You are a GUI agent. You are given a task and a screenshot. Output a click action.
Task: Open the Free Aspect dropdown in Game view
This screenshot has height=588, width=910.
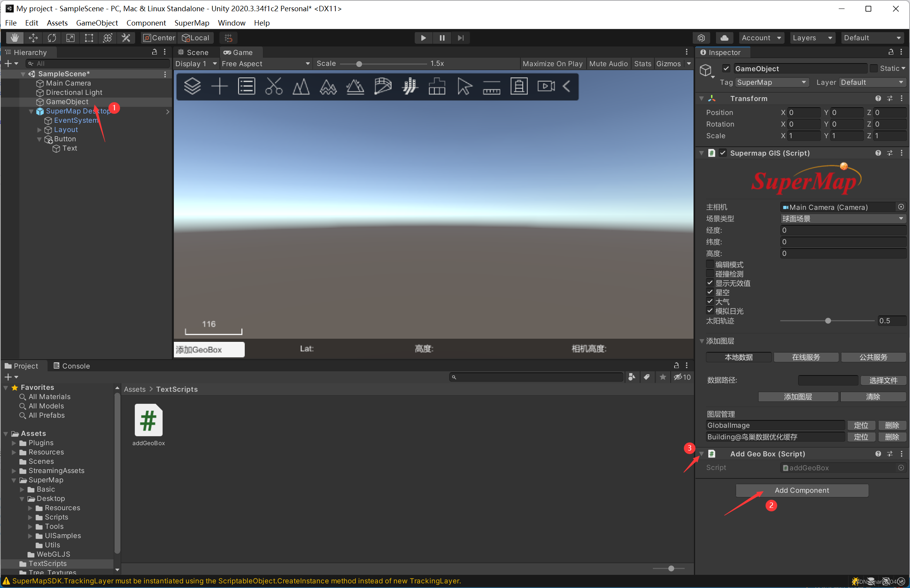click(266, 63)
